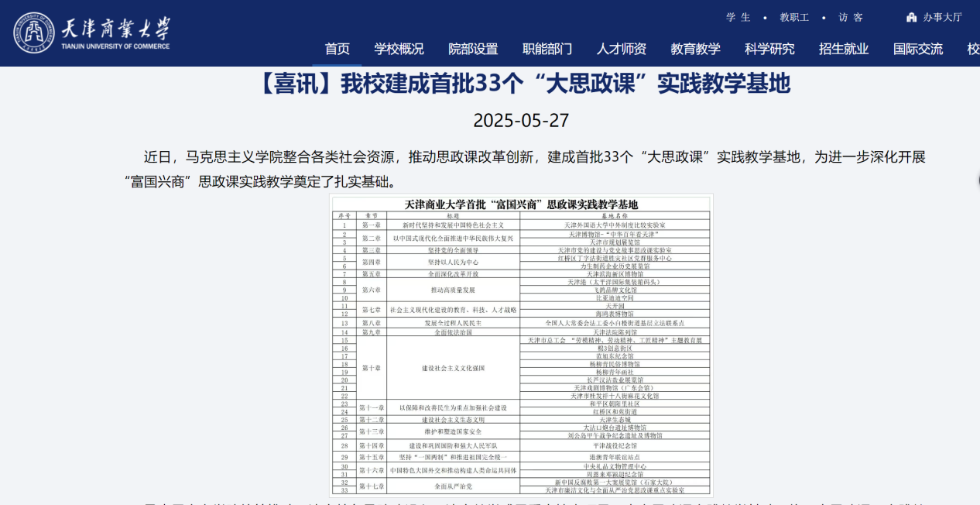Open the 访客 visitor link
980x505 pixels.
pyautogui.click(x=851, y=17)
